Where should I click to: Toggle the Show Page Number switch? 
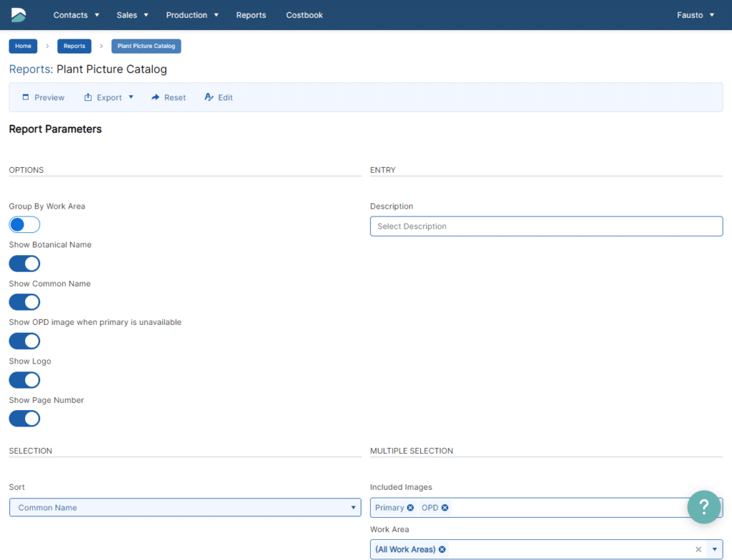click(x=24, y=419)
